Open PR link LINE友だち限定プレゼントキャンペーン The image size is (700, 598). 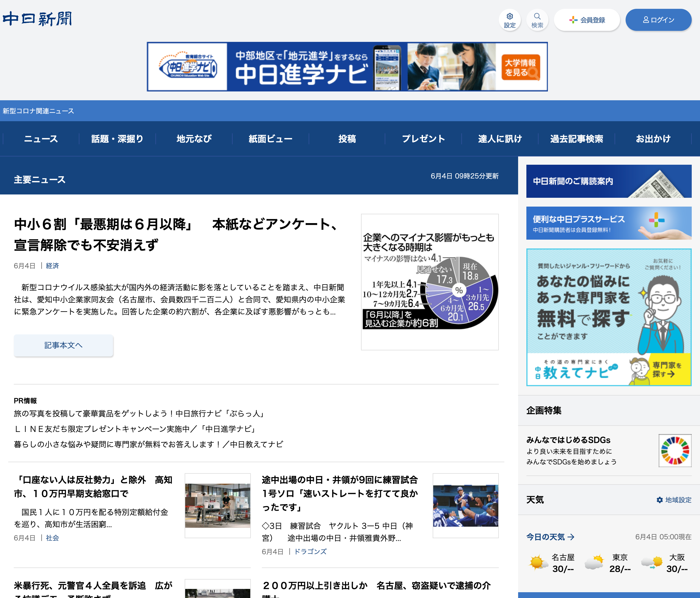pyautogui.click(x=135, y=429)
